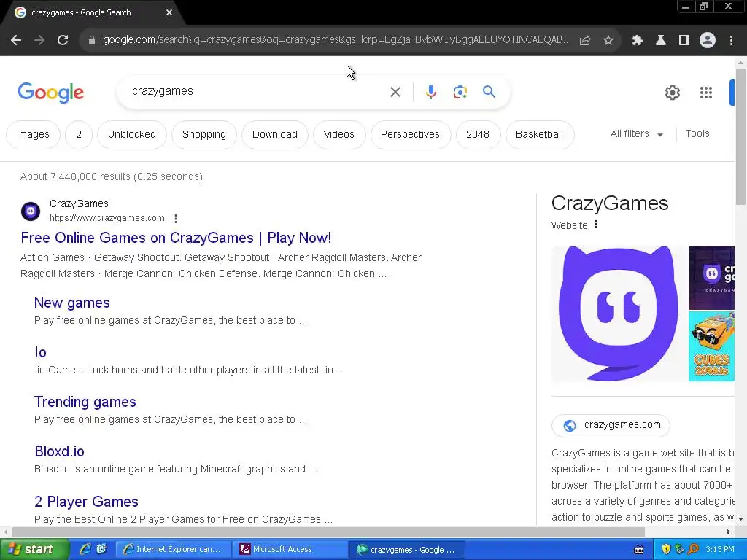Viewport: 747px width, 560px height.
Task: Open the search Tools options
Action: point(697,134)
